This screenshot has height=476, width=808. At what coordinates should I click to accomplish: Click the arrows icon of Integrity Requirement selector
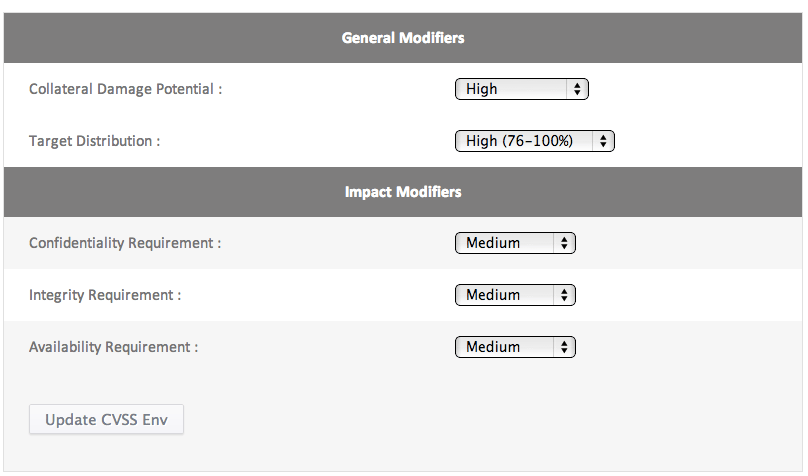(x=564, y=295)
